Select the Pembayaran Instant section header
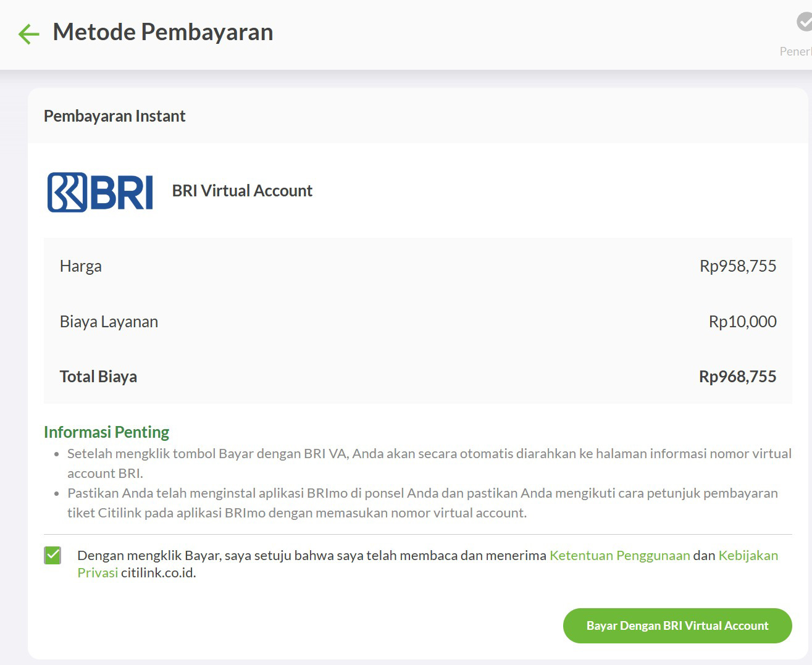Viewport: 812px width, 665px height. (x=114, y=116)
